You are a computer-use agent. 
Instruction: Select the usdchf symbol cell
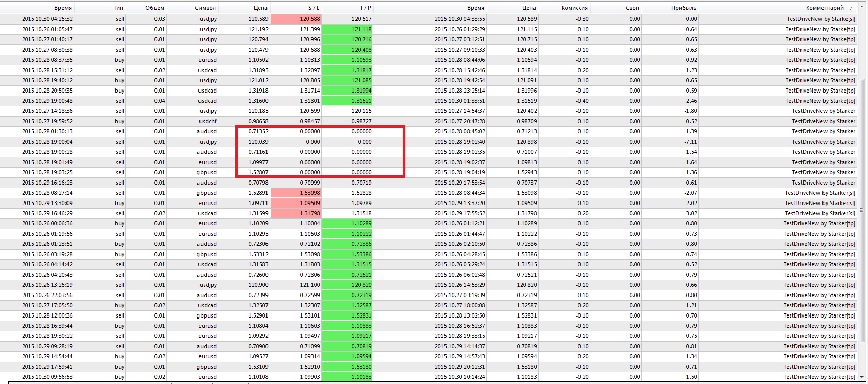coord(208,121)
